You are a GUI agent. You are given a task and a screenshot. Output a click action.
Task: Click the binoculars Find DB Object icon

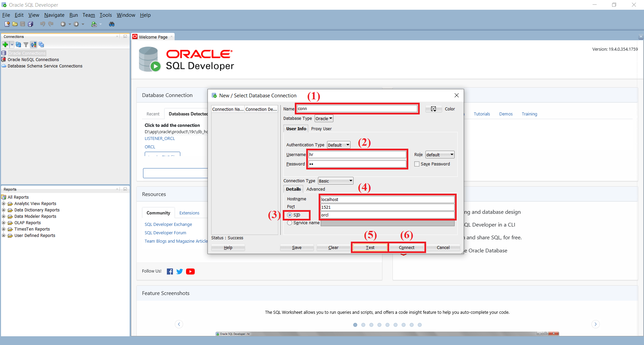pos(112,24)
